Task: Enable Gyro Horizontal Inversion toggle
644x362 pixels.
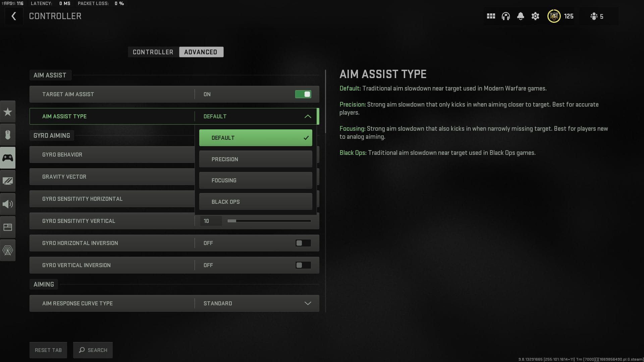Action: [x=303, y=243]
